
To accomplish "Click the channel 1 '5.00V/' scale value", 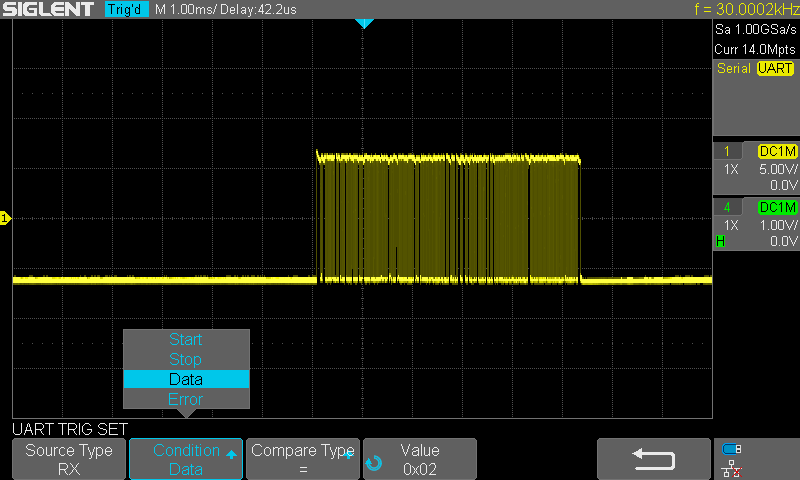I will pyautogui.click(x=778, y=169).
